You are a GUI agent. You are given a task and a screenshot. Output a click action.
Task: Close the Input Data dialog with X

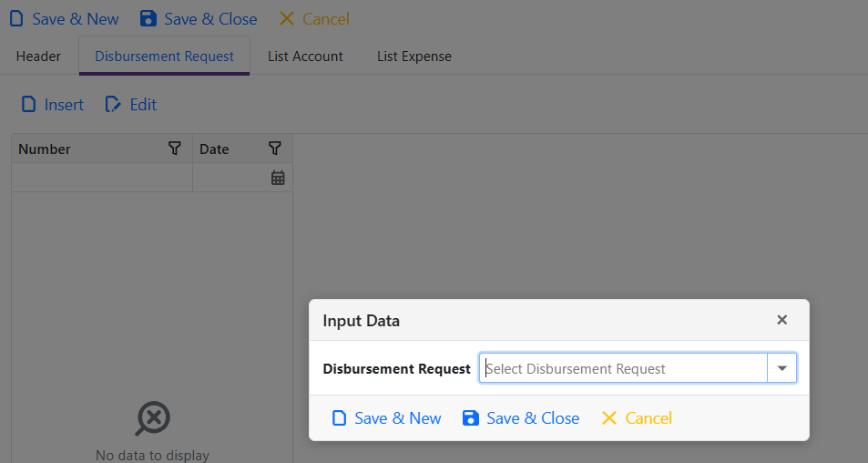[x=781, y=320]
